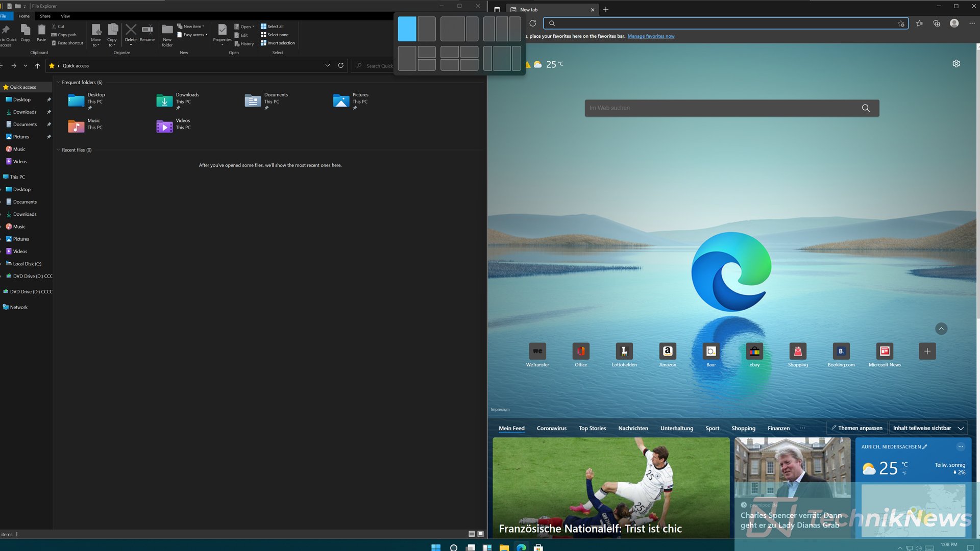Image resolution: width=980 pixels, height=551 pixels.
Task: Click the Rename icon in Organize group
Action: 147,33
